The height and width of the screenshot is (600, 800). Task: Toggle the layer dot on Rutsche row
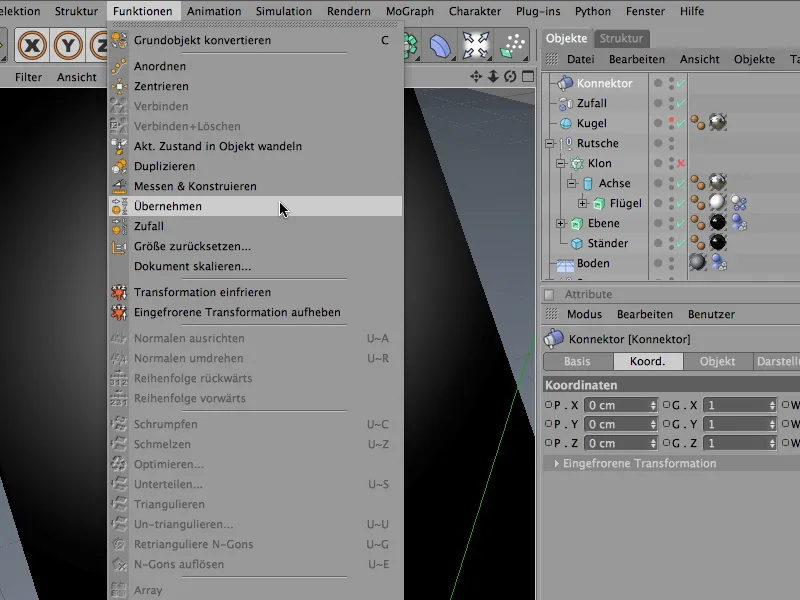tap(658, 143)
